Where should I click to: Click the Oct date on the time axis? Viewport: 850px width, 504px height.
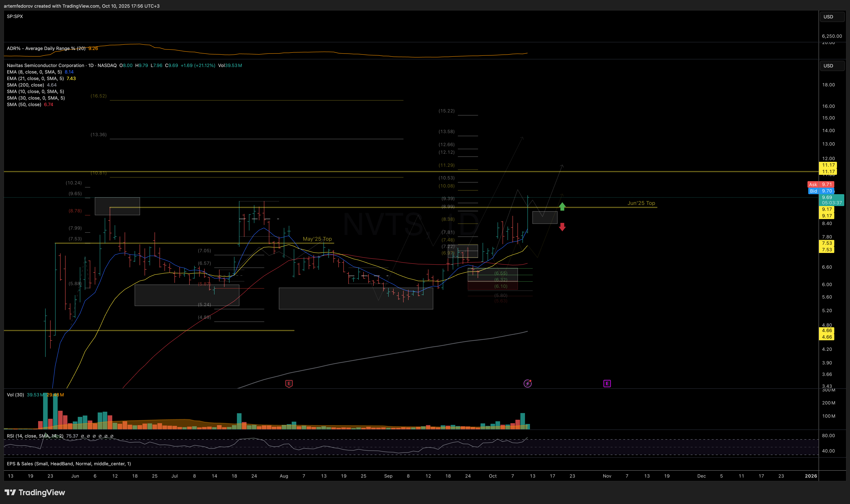pyautogui.click(x=492, y=476)
